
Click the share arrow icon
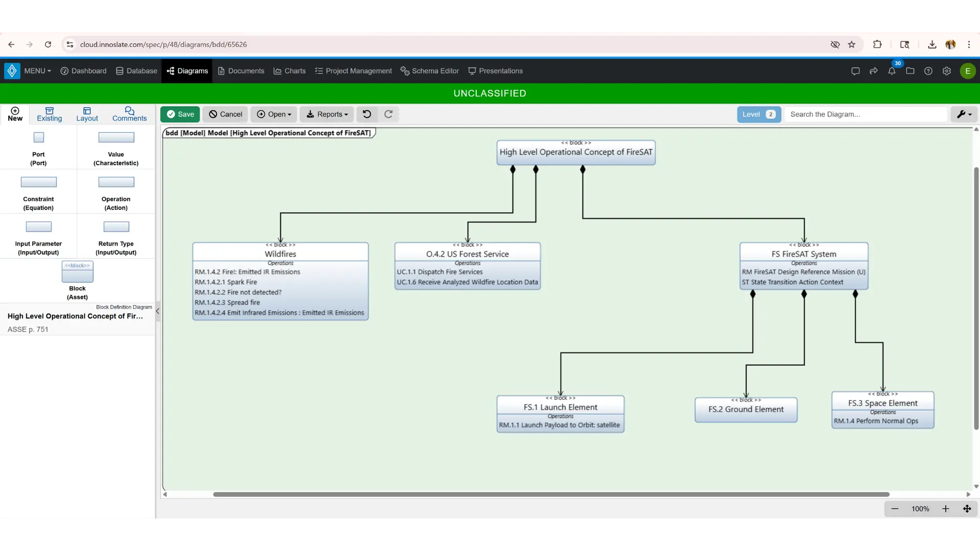pyautogui.click(x=874, y=71)
